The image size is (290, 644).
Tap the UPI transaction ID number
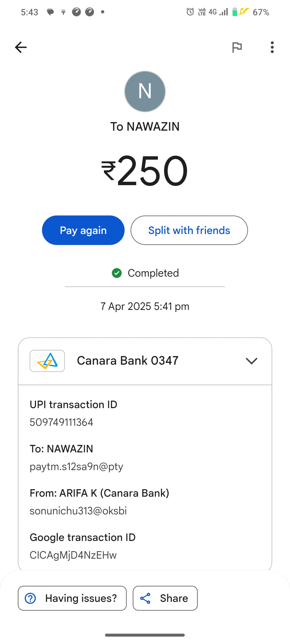(61, 422)
